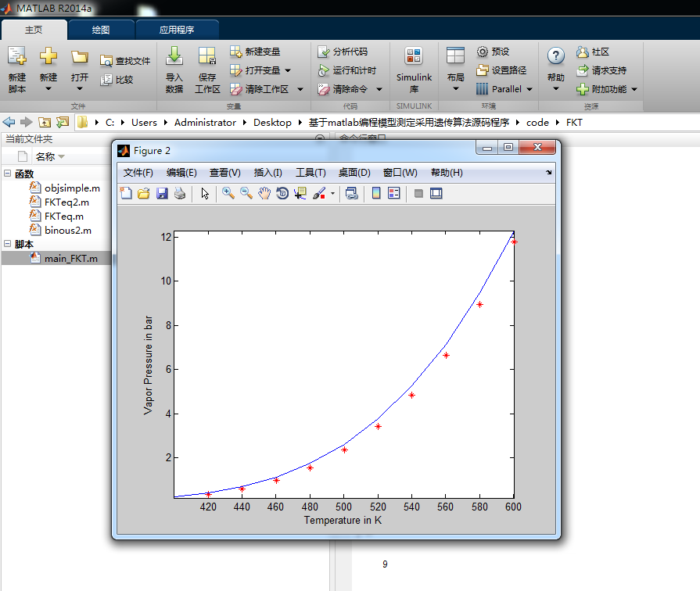Screen dimensions: 700x591
Task: Open 窗口(W) menu in Figure 2
Action: [x=400, y=173]
